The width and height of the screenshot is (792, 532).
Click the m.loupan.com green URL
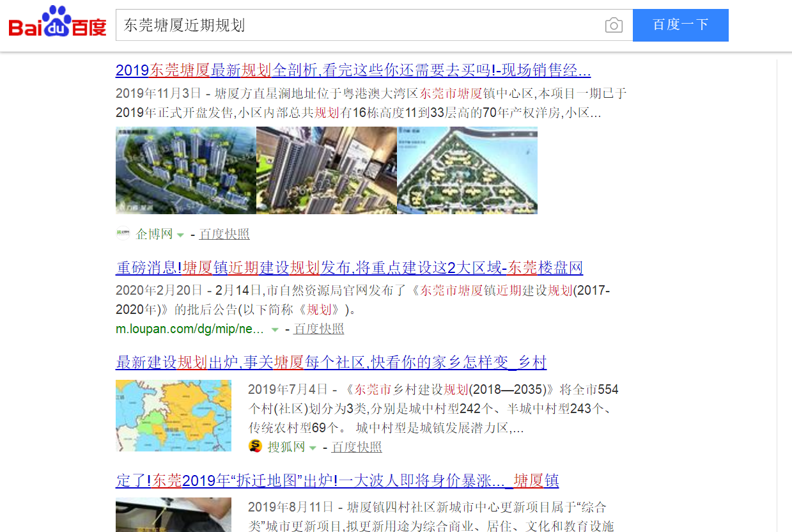(x=189, y=329)
